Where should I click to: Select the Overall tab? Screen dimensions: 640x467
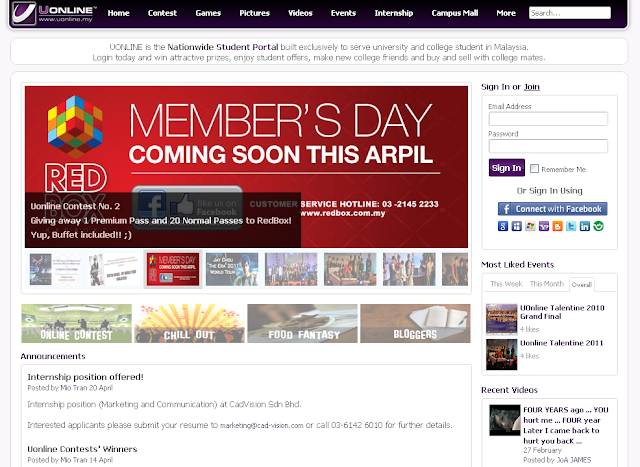(x=582, y=285)
